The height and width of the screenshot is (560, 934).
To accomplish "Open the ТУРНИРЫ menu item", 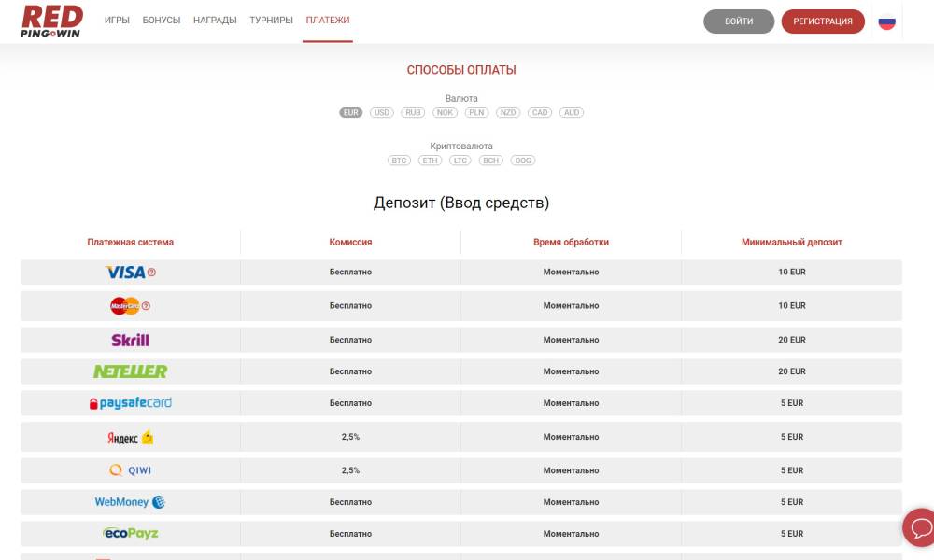I will tap(271, 21).
